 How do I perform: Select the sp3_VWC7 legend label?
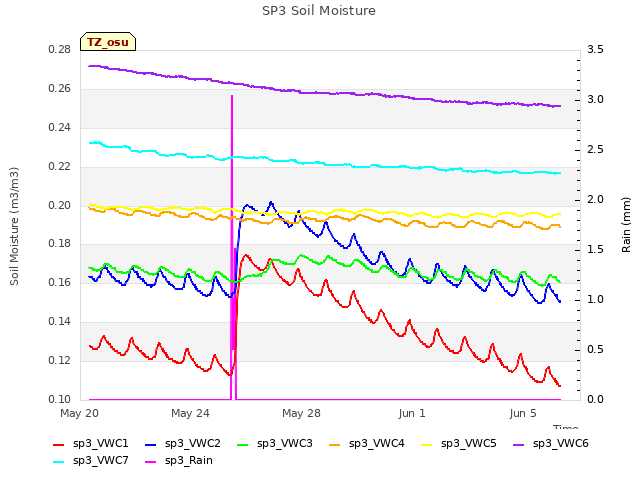click(x=100, y=461)
